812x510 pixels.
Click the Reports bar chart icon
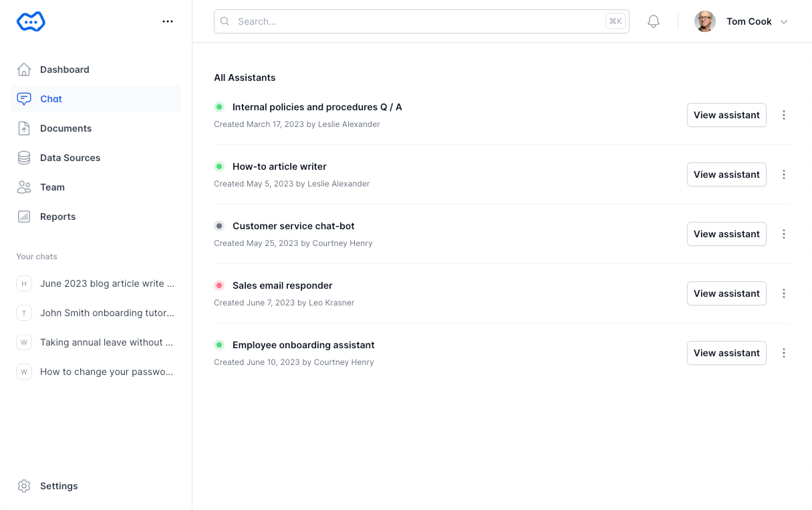click(24, 217)
